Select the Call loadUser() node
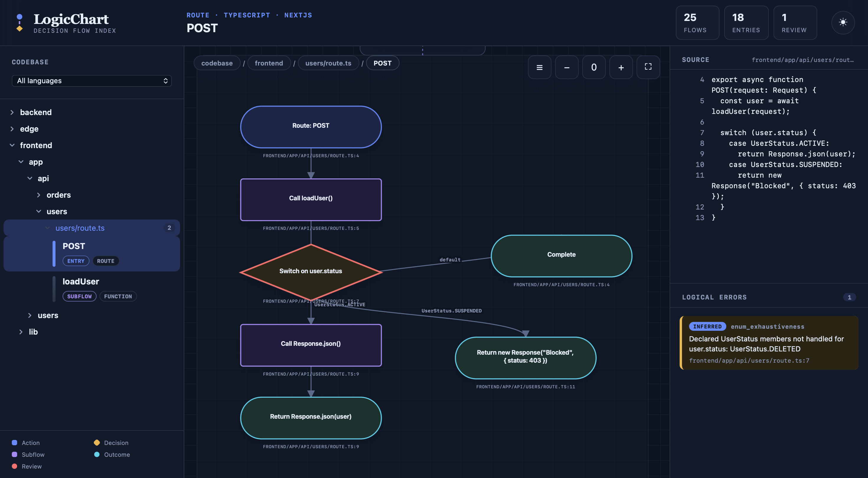The width and height of the screenshot is (868, 478). pyautogui.click(x=311, y=200)
